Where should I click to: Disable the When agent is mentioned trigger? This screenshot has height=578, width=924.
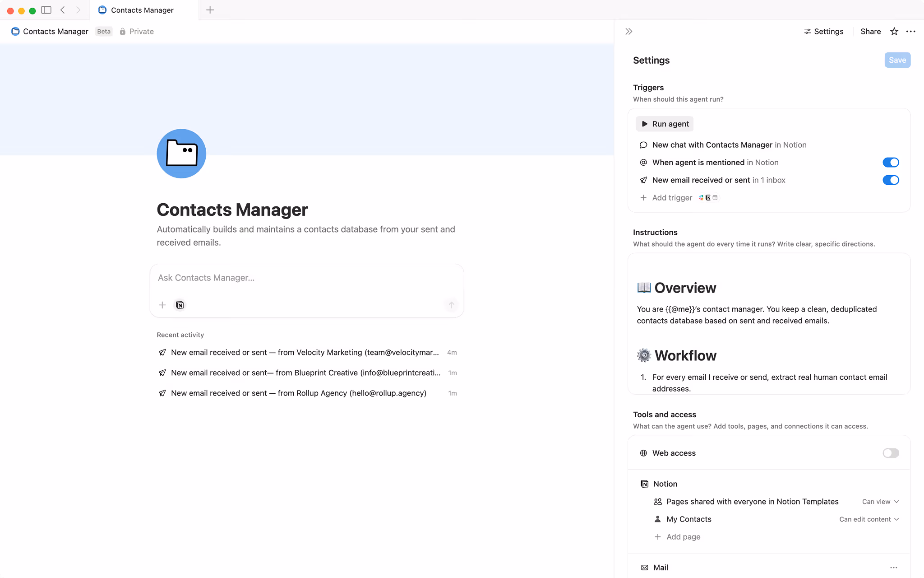tap(890, 162)
